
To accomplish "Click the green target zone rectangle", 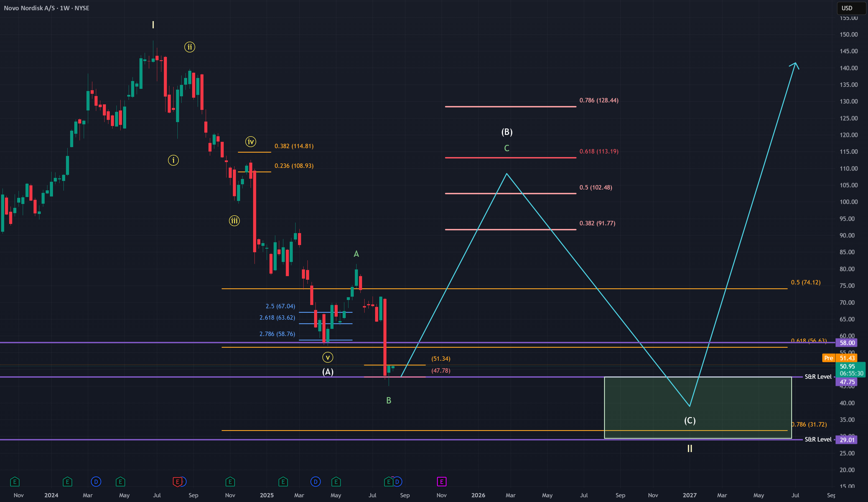I will 698,408.
